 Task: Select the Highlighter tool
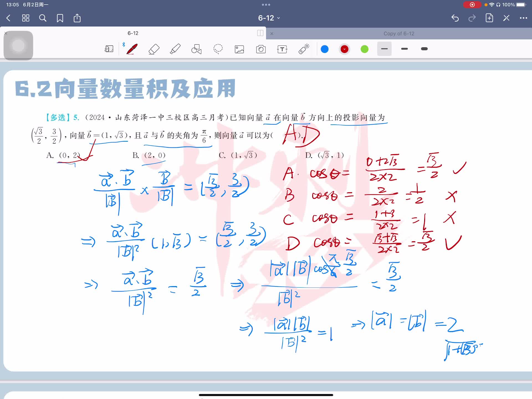[x=175, y=49]
